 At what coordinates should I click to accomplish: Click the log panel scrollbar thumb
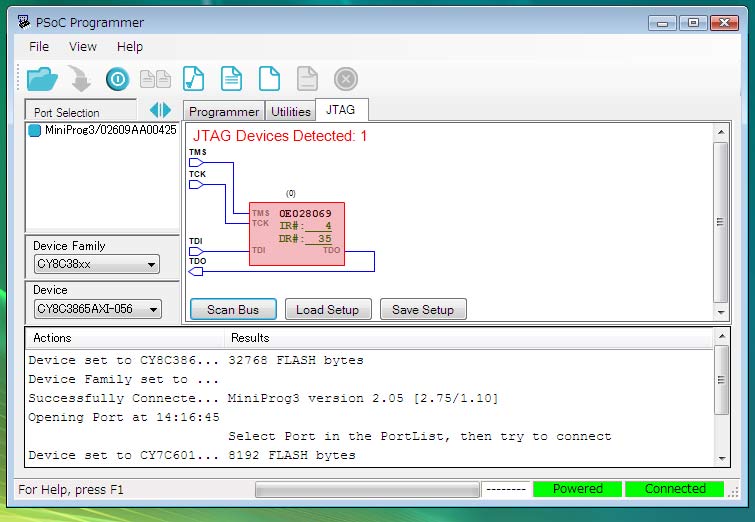(x=721, y=380)
